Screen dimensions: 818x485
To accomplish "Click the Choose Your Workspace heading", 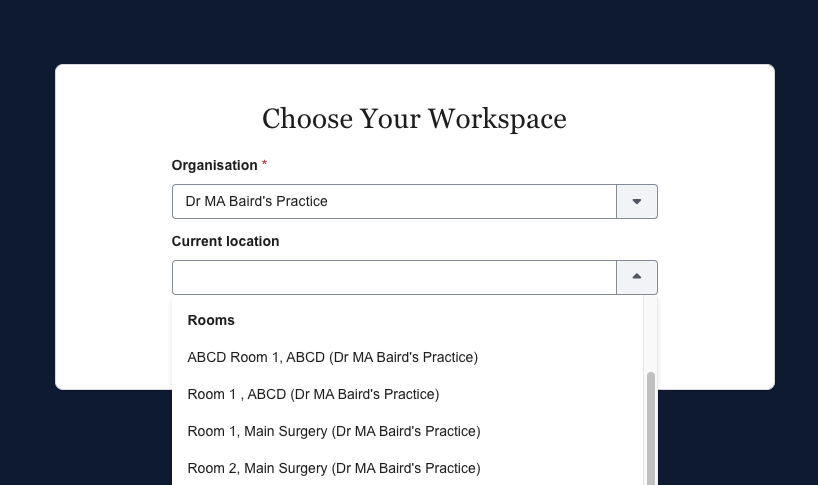I will 414,119.
